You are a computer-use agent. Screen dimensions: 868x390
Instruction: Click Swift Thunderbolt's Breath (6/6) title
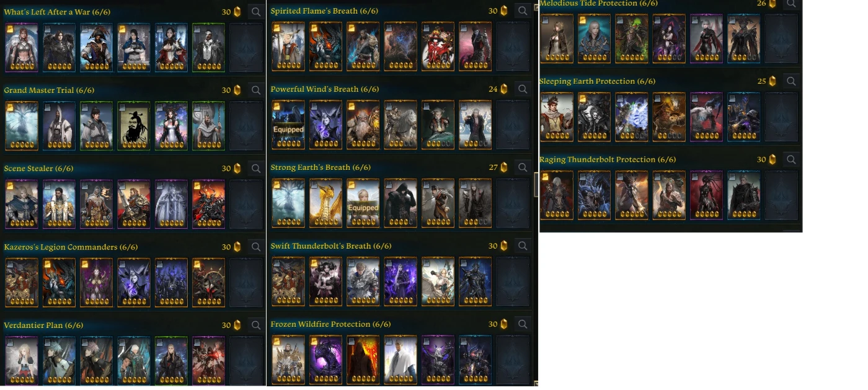click(x=331, y=246)
